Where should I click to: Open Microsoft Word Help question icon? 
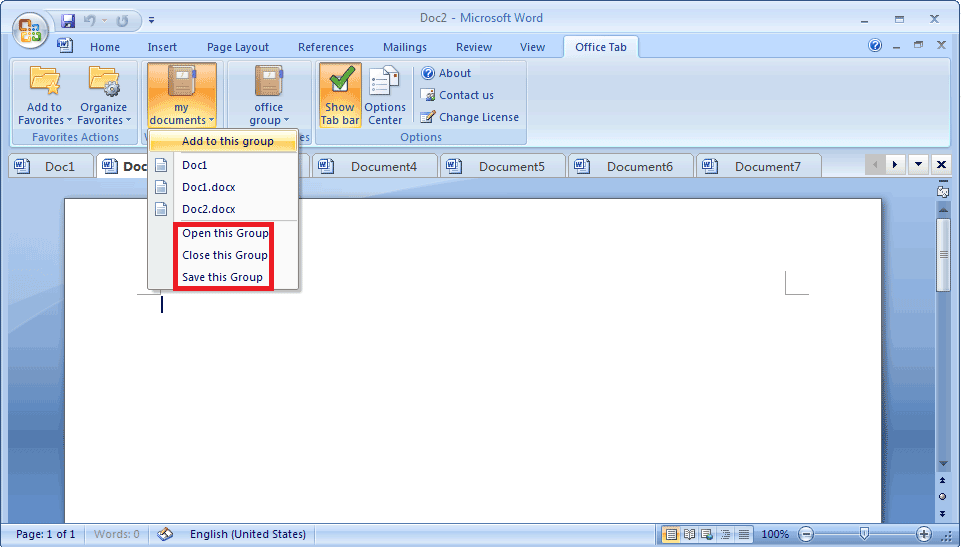point(875,45)
